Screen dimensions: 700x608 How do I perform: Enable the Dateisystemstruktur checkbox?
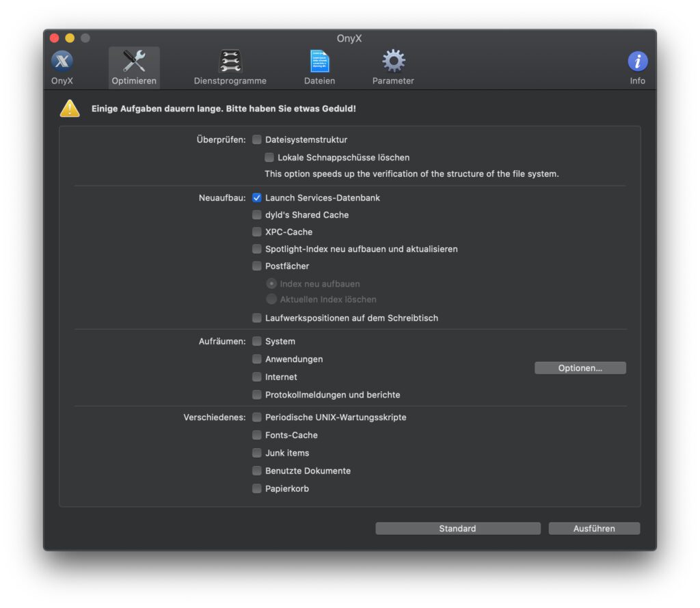[x=257, y=139]
